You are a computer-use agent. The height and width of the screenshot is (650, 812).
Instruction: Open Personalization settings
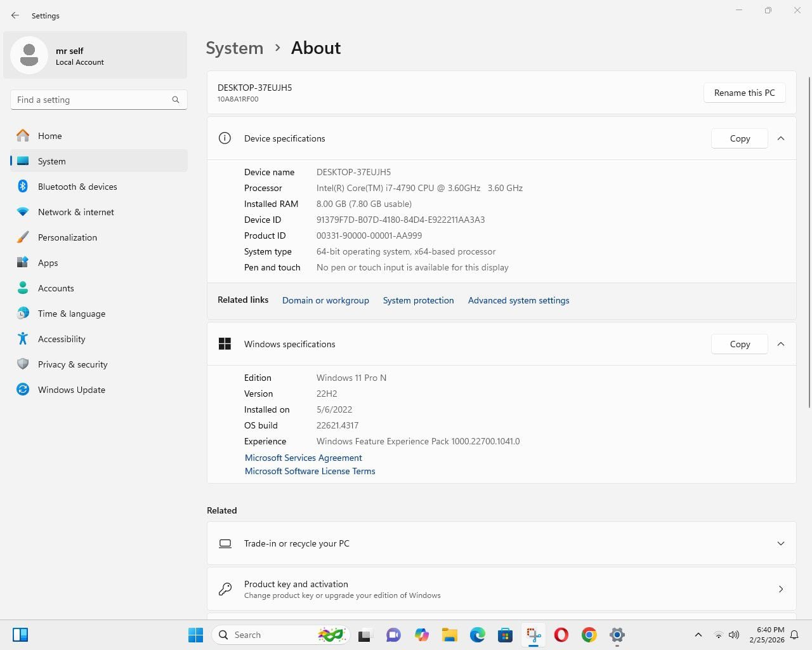(x=99, y=237)
